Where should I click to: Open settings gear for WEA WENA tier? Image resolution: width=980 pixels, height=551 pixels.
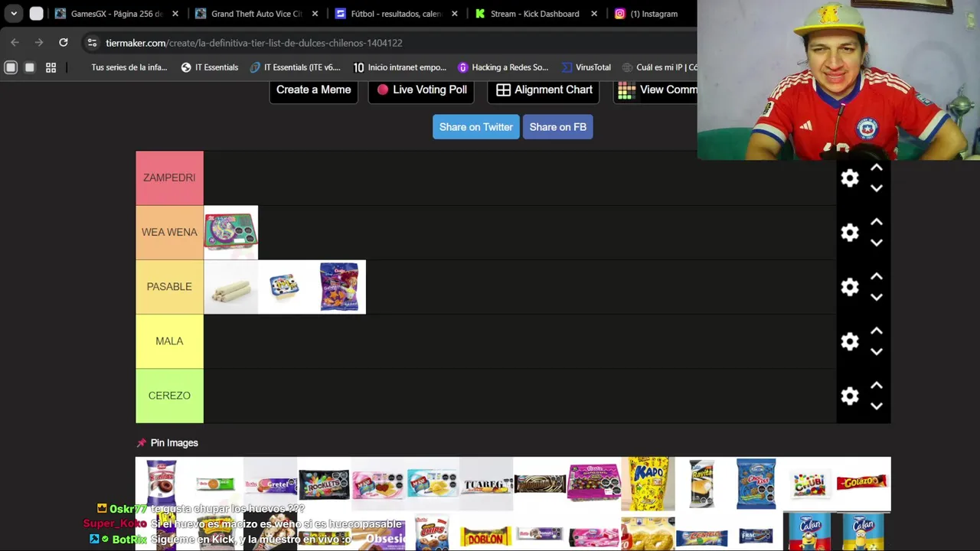click(850, 233)
